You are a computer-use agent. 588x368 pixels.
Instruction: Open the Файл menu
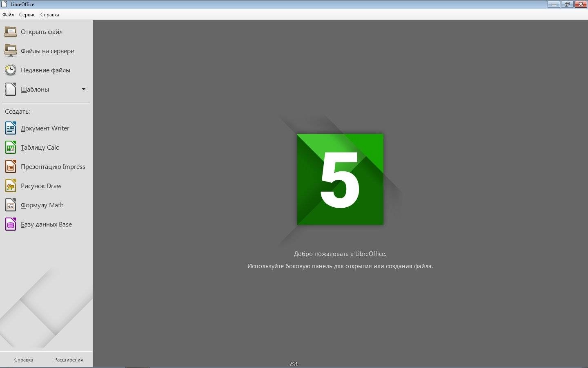(x=8, y=15)
